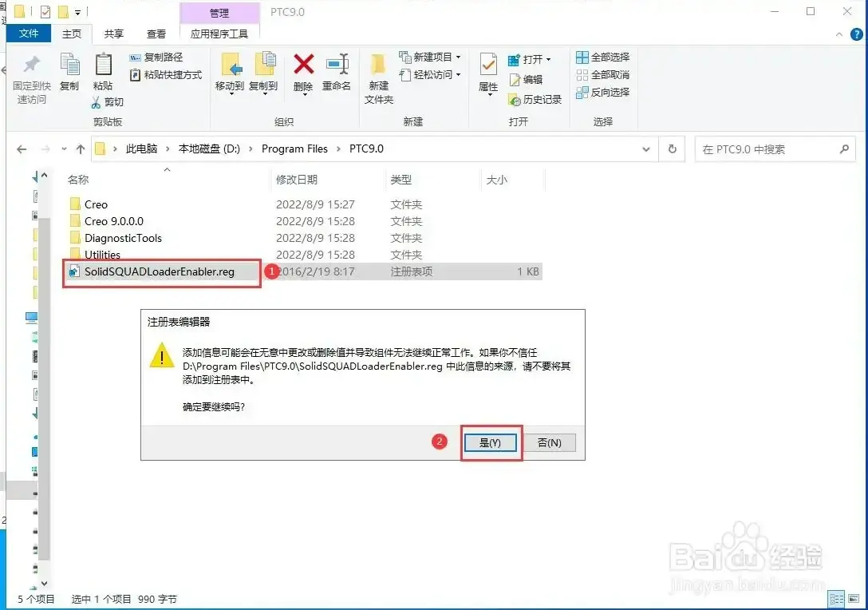Image resolution: width=868 pixels, height=610 pixels.
Task: Click the Pin to Quick Access icon
Action: (32, 65)
